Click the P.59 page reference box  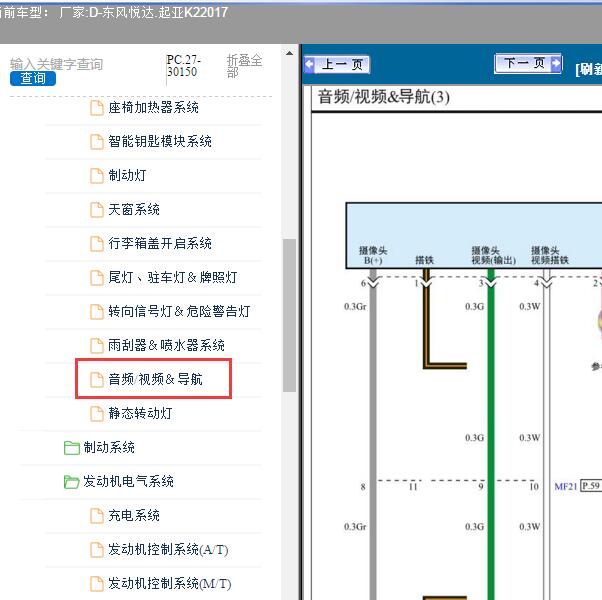(x=591, y=486)
